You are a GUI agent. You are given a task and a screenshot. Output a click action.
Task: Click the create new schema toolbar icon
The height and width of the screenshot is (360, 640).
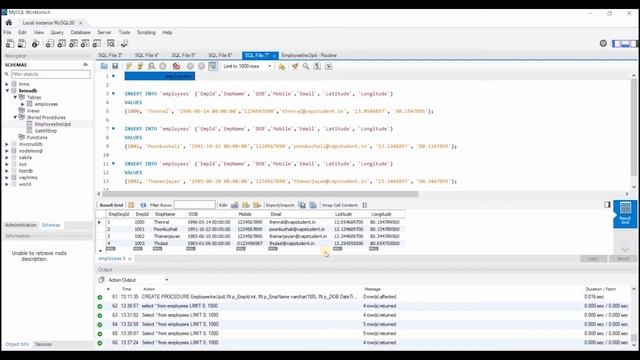pyautogui.click(x=50, y=43)
